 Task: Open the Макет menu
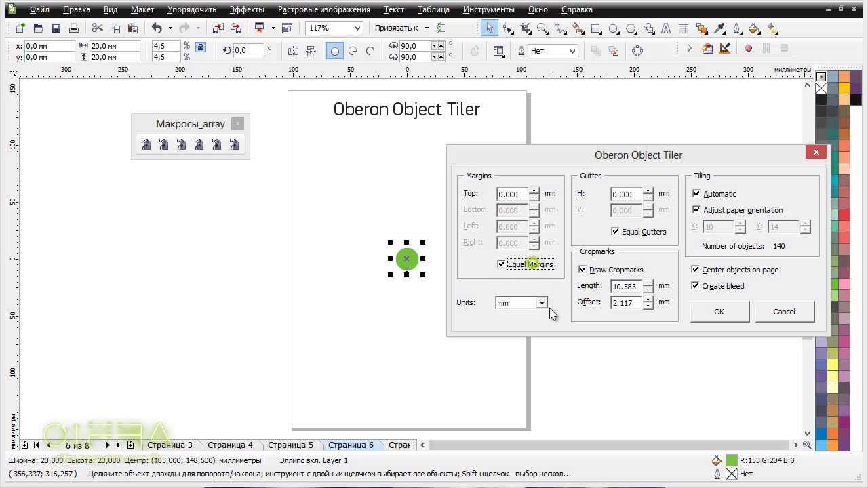pyautogui.click(x=142, y=9)
